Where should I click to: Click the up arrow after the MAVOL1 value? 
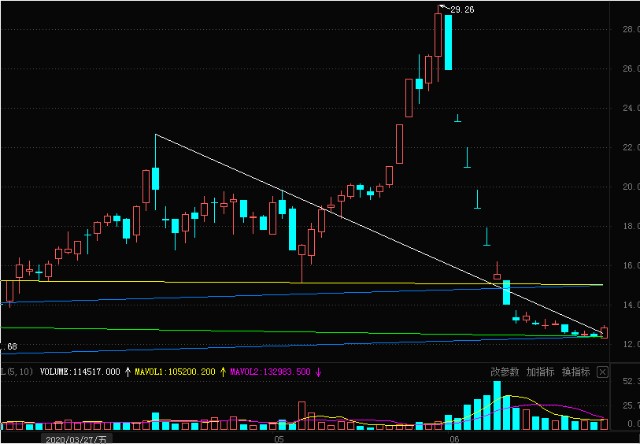click(223, 372)
